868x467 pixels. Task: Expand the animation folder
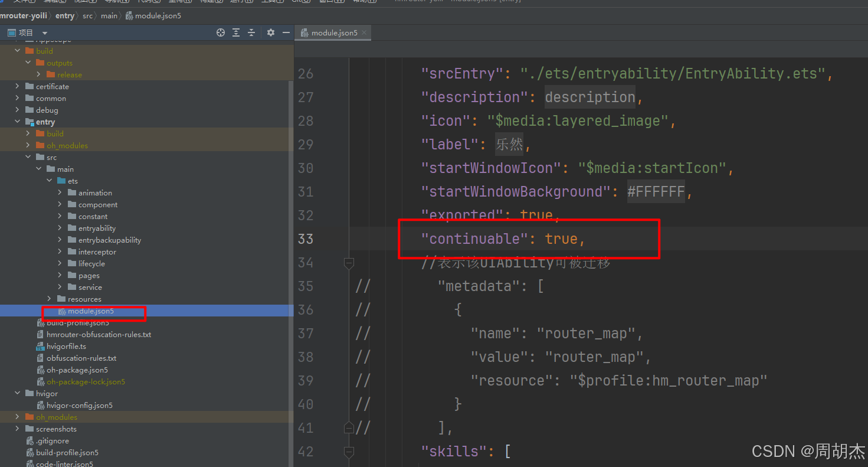coord(60,192)
